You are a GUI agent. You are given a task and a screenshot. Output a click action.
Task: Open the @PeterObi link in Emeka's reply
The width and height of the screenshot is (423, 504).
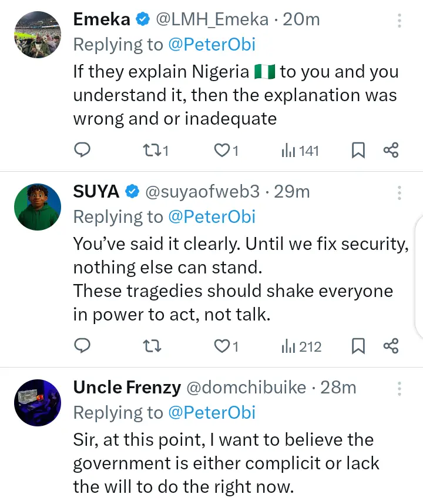(212, 45)
